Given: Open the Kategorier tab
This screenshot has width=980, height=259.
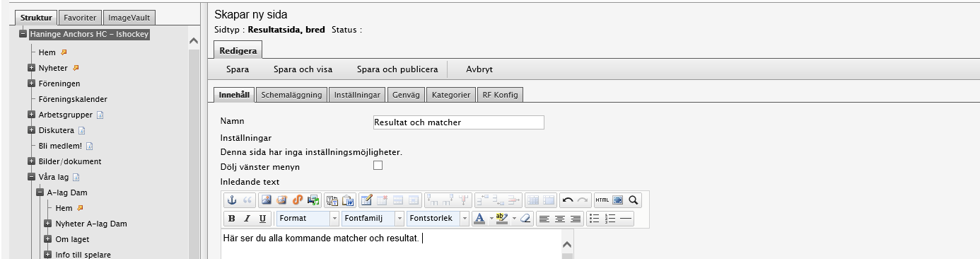Looking at the screenshot, I should [451, 95].
